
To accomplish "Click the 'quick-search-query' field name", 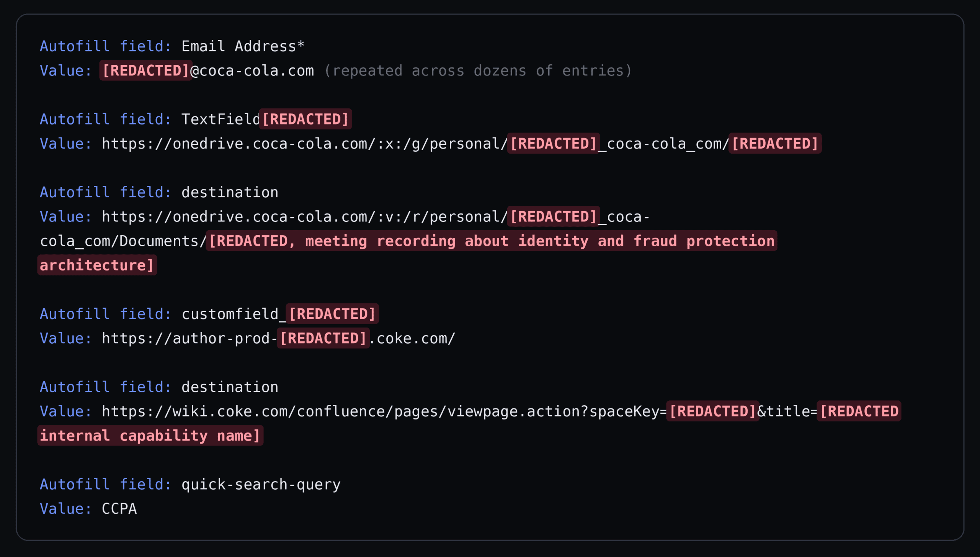I will [x=261, y=485].
